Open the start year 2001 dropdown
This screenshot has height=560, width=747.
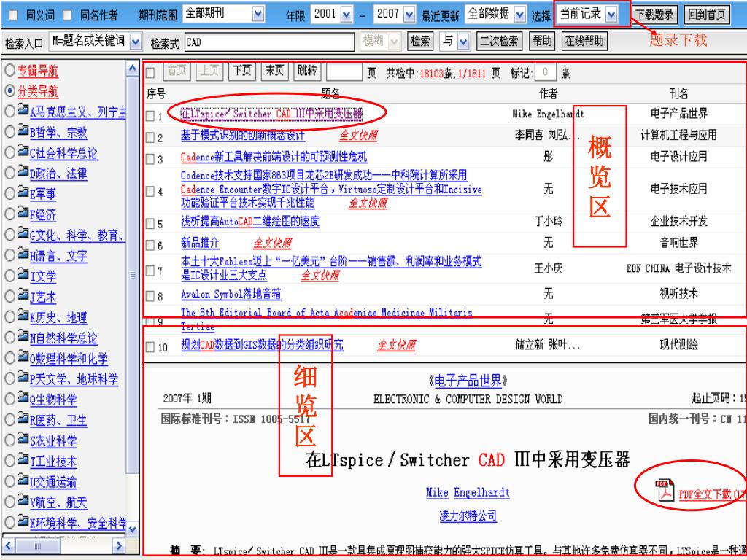tap(347, 15)
